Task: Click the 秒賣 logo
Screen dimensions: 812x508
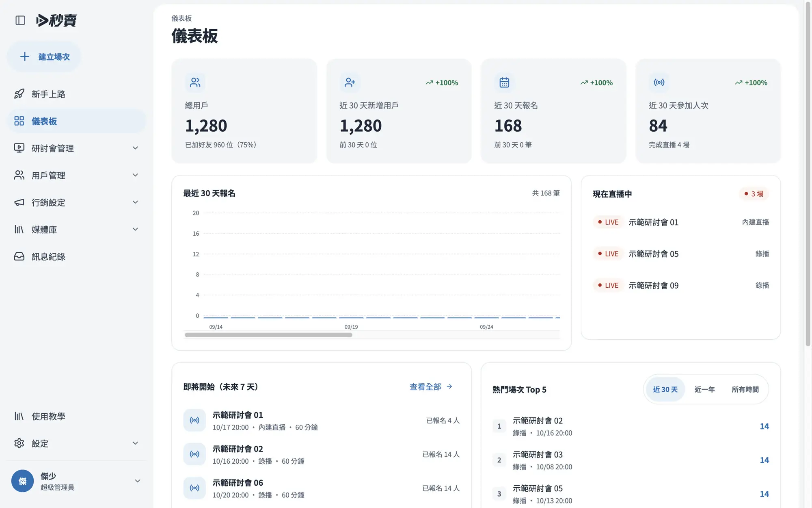Action: pyautogui.click(x=56, y=20)
